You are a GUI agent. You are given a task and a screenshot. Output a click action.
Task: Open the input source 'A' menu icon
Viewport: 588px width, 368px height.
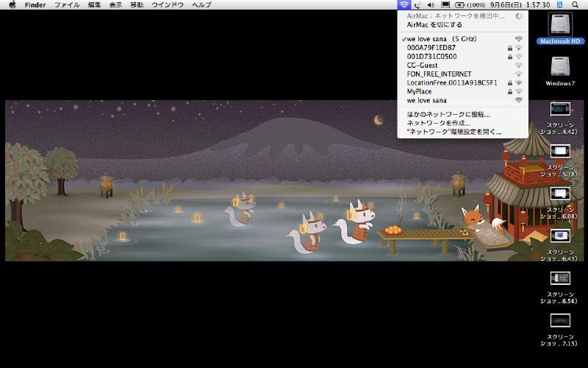[559, 5]
